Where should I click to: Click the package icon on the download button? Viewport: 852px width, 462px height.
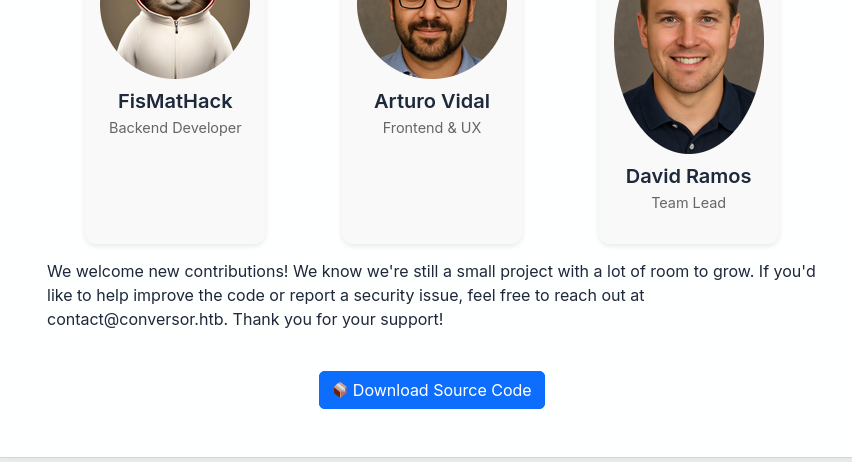340,390
